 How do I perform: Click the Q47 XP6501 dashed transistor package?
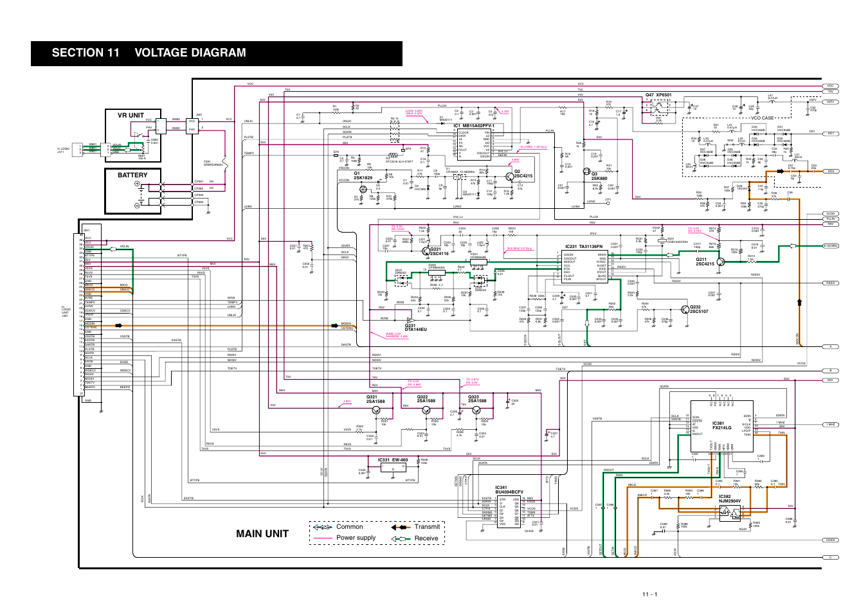tap(659, 107)
